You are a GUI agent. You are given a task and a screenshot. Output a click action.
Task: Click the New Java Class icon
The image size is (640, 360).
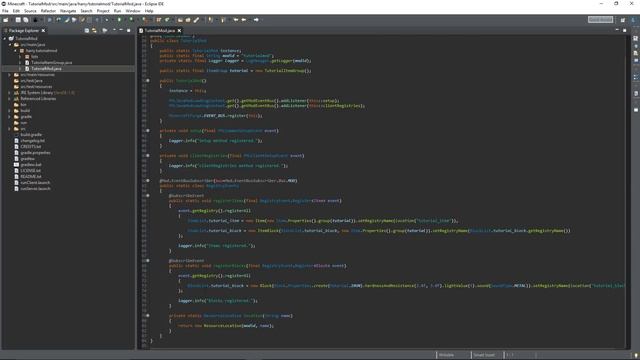click(167, 20)
